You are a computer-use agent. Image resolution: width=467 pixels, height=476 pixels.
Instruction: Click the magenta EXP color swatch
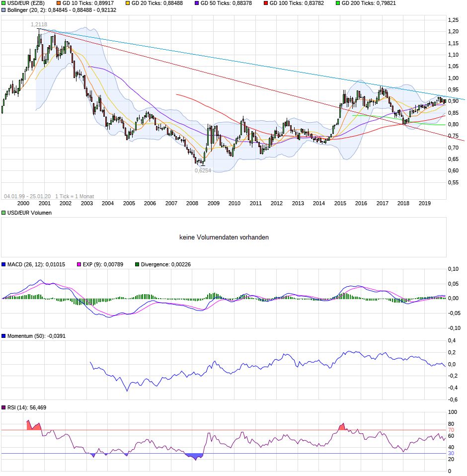click(x=79, y=264)
